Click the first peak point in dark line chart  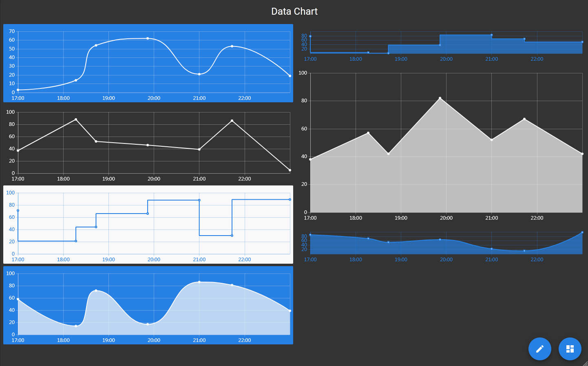[76, 119]
